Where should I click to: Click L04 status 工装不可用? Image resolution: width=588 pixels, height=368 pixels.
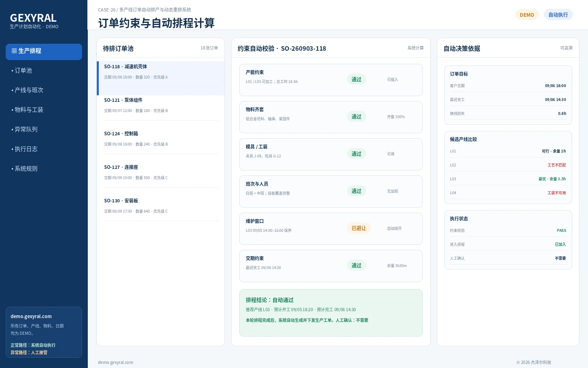click(557, 193)
